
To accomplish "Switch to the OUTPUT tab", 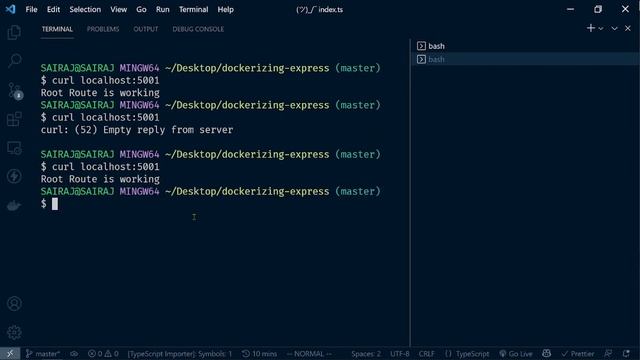I will [146, 29].
